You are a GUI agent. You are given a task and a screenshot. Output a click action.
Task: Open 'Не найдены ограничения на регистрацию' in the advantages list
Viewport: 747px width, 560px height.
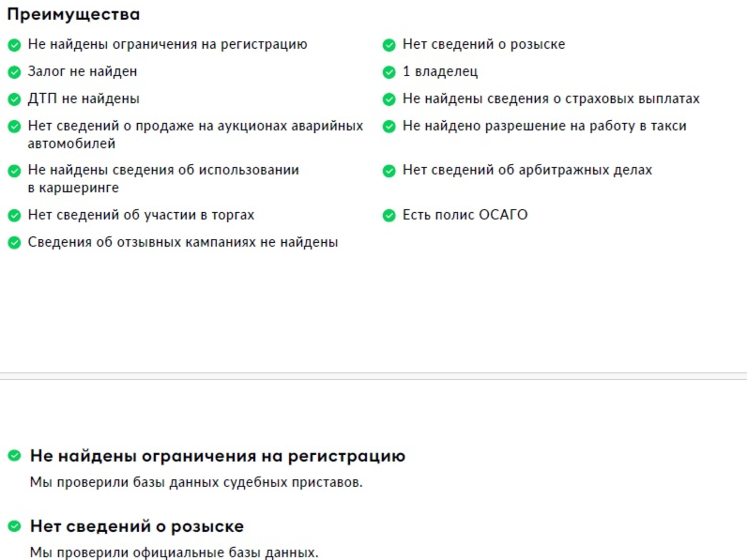(x=167, y=44)
